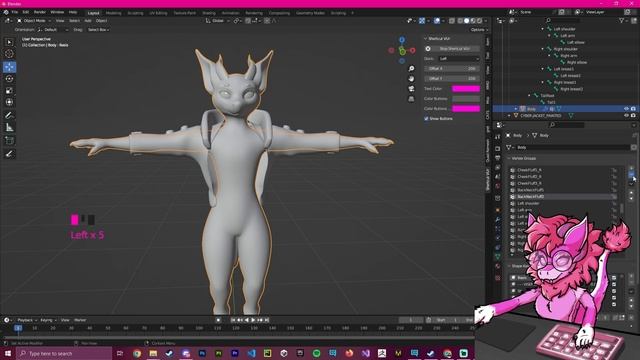Screen dimensions: 640x360
Task: Switch to the Animation workspace tab
Action: (231, 13)
